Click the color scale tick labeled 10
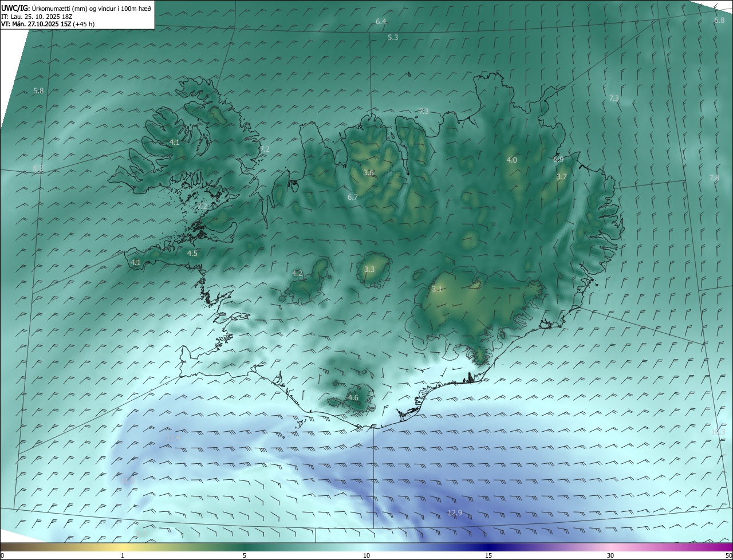Screen dimensions: 733x560 point(366,555)
